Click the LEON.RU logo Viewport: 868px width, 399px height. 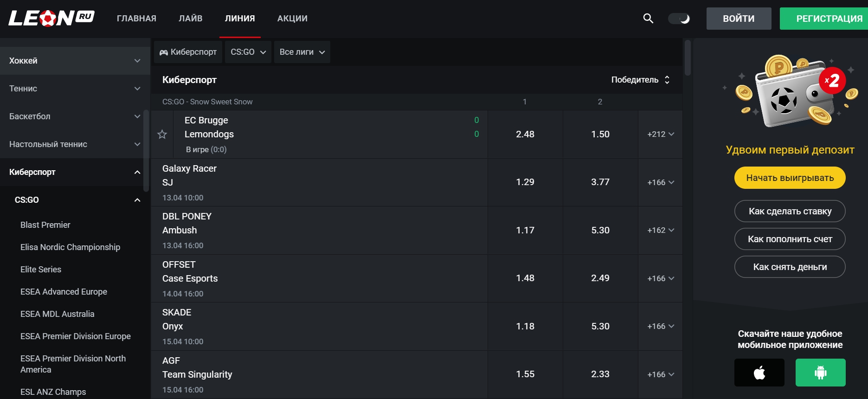(51, 18)
